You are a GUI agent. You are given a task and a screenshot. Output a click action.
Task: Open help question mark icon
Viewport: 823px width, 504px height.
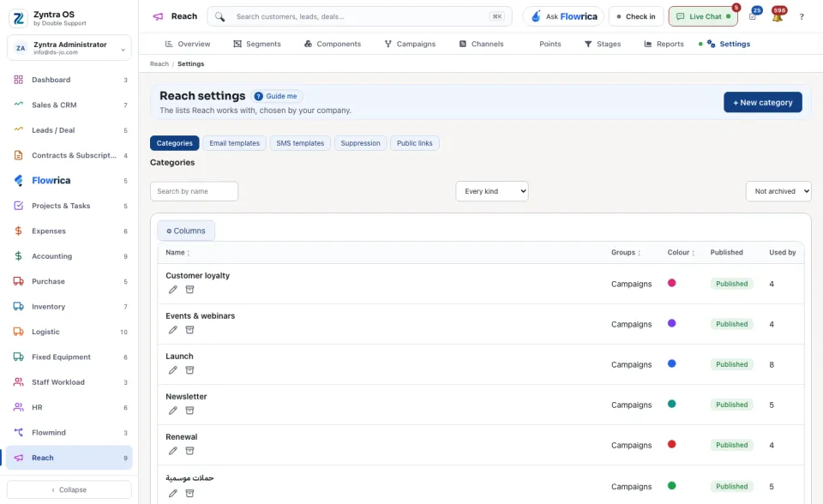pos(802,17)
